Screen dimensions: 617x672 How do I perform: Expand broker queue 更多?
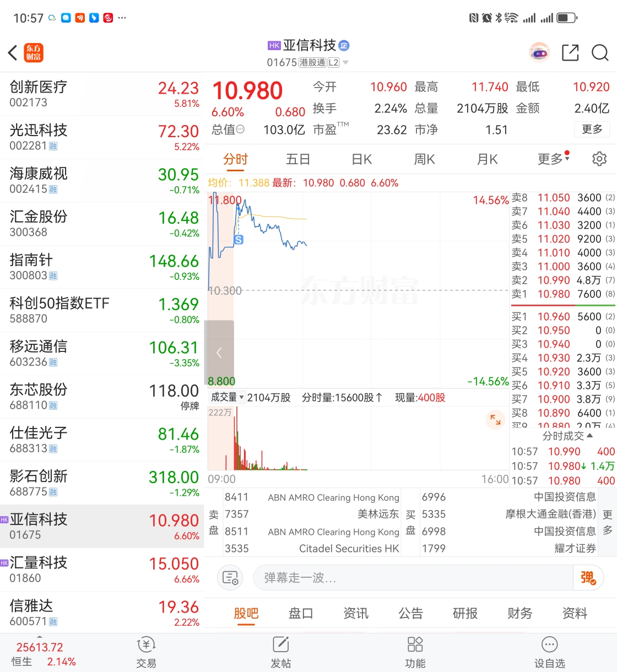point(608,523)
